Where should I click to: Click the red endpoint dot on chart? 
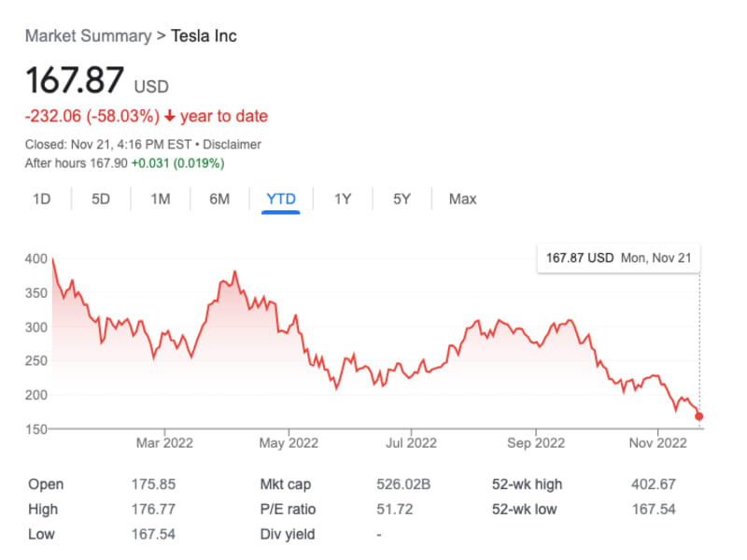coord(699,416)
